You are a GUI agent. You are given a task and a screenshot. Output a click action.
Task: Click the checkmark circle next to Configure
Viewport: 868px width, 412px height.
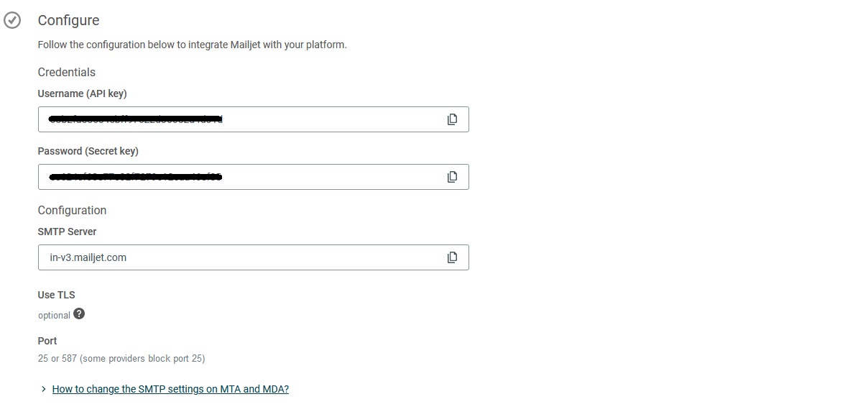coord(12,21)
